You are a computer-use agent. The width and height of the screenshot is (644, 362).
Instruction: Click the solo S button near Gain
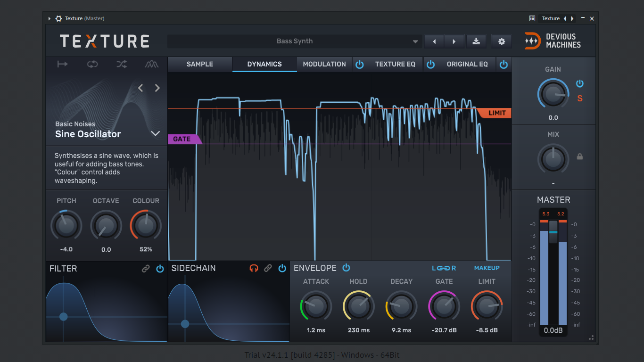coord(580,99)
